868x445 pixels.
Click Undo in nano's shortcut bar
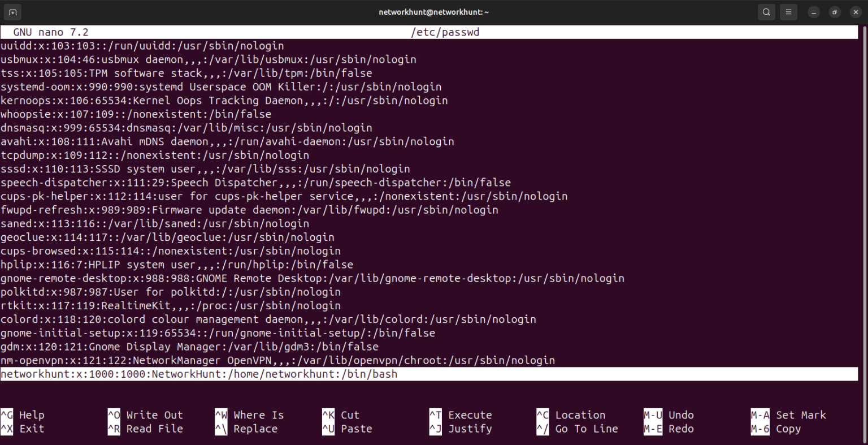[x=674, y=414]
